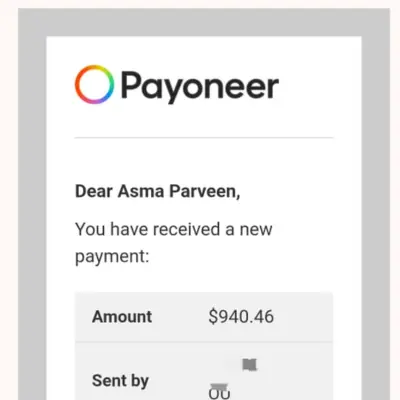Select the Payoneer wordmark text
Image resolution: width=400 pixels, height=400 pixels.
[200, 87]
